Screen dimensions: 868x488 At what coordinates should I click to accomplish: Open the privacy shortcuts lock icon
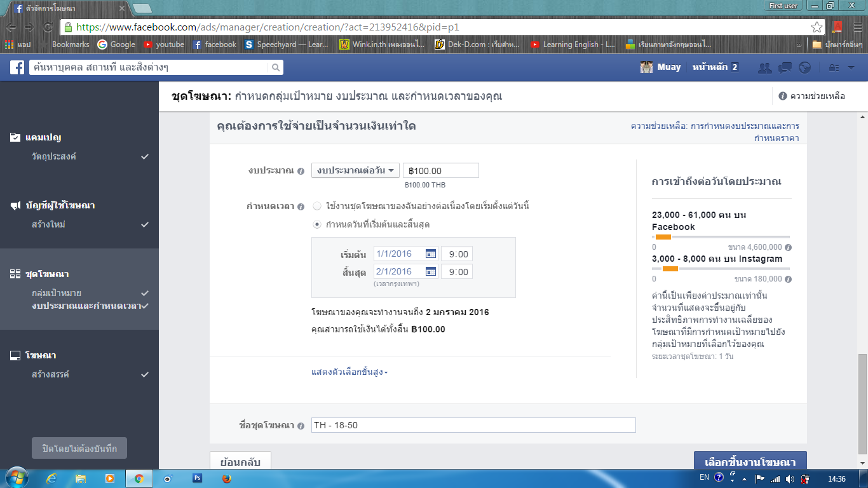pyautogui.click(x=834, y=67)
